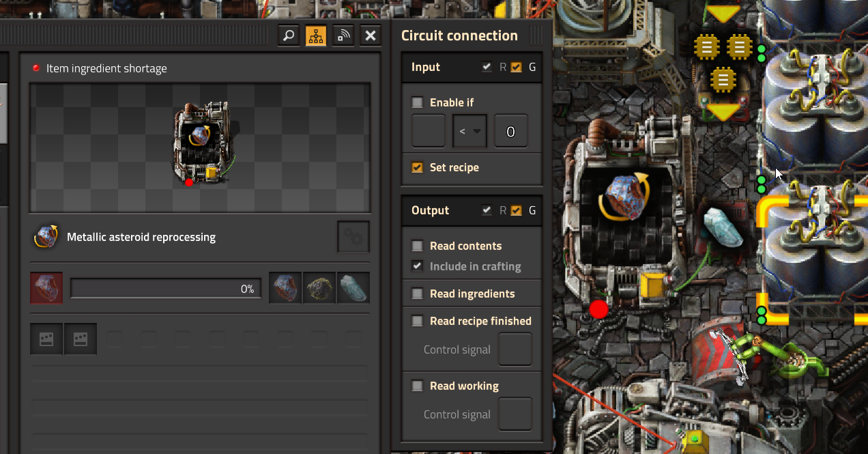
Task: Toggle the Output green wire checkbox
Action: point(517,210)
